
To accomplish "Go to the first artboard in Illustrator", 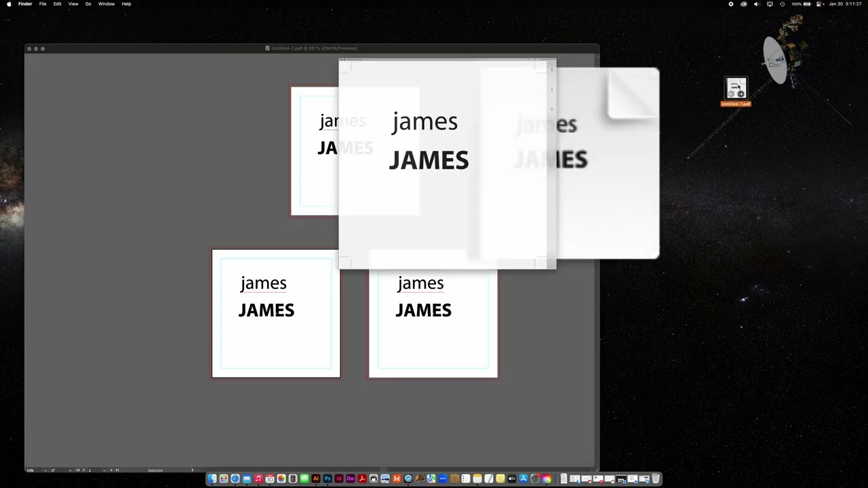I will pos(77,470).
